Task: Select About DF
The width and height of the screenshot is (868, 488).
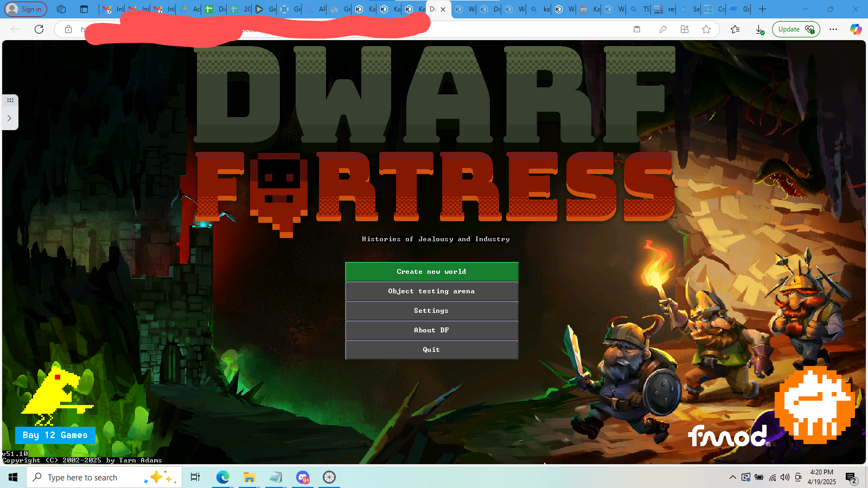Action: (x=432, y=330)
